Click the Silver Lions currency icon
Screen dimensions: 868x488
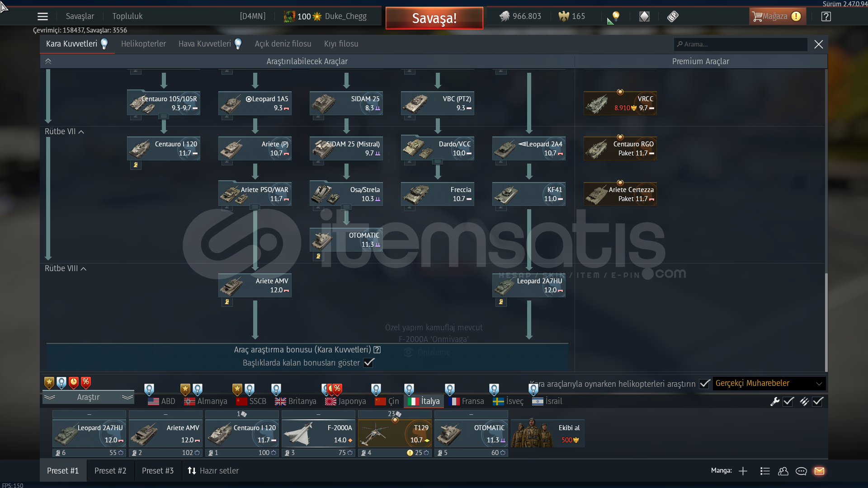pyautogui.click(x=504, y=16)
